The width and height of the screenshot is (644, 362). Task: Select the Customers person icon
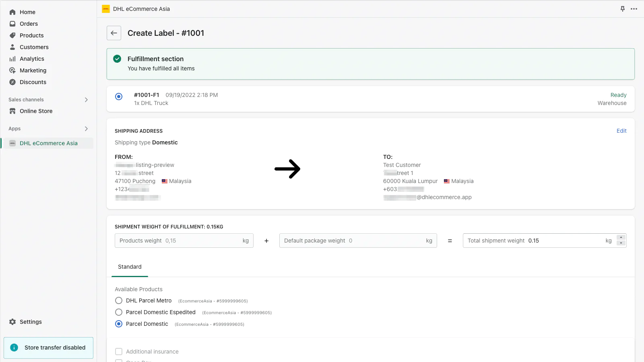click(x=12, y=47)
